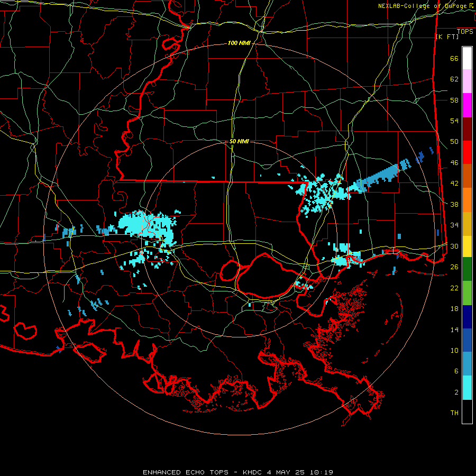
Task: Click the white 66 kft legend swatch
Action: [x=467, y=58]
